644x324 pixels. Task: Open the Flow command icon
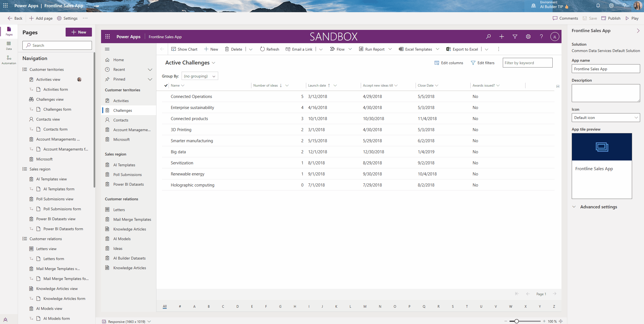333,49
